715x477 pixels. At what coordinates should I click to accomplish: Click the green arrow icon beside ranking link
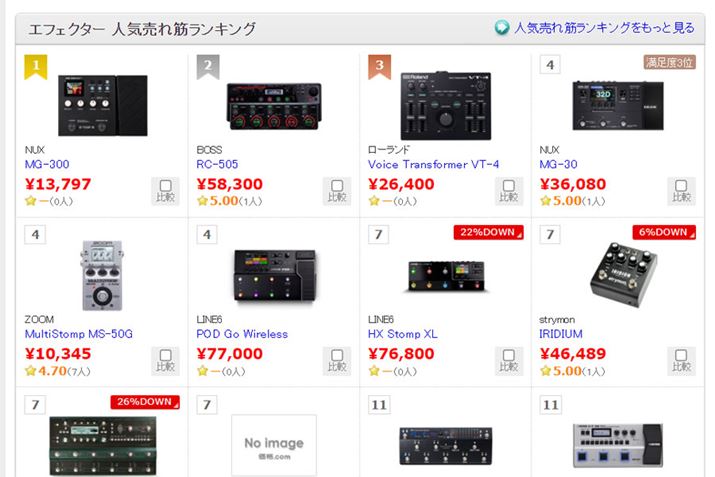502,28
